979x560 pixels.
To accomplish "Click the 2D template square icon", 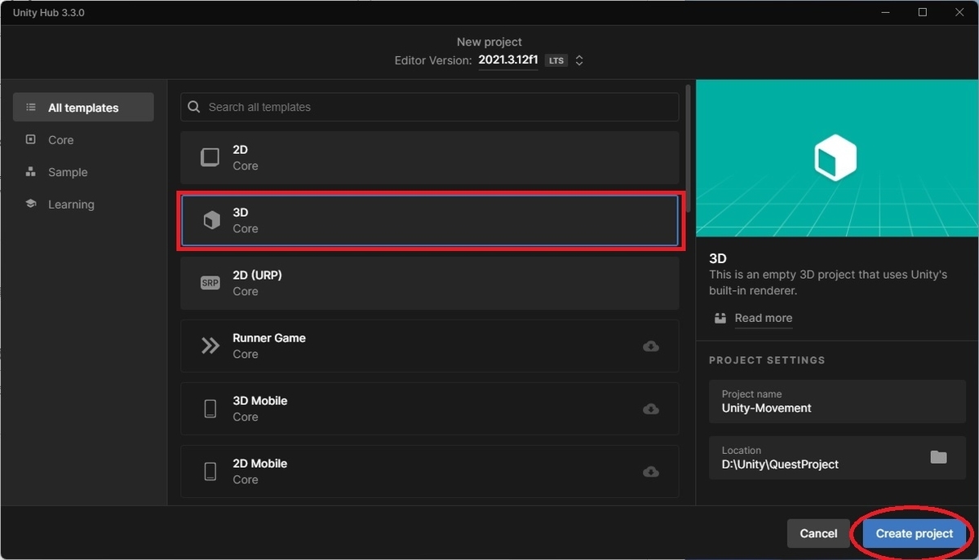I will 210,157.
